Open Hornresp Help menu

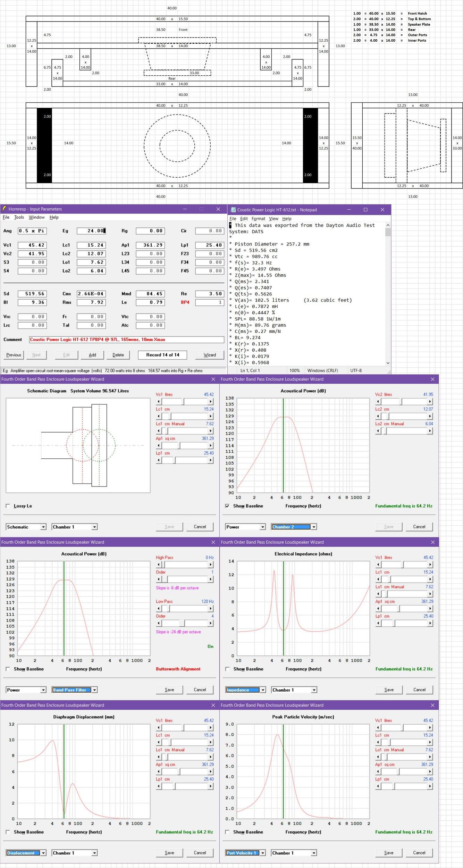coord(54,217)
